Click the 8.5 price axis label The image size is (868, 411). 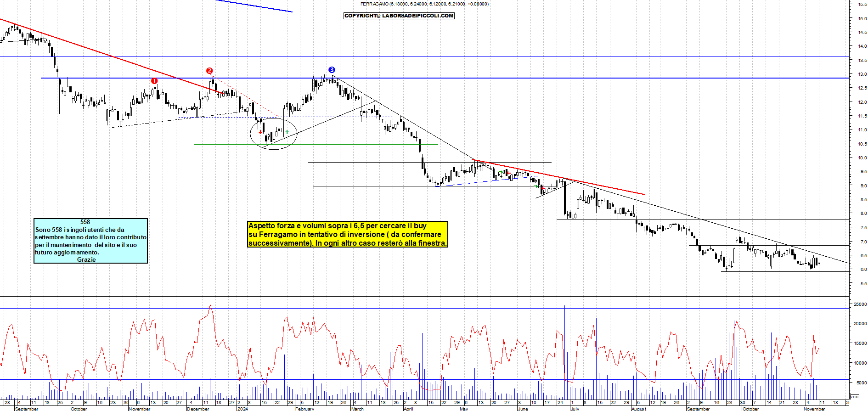tap(863, 199)
